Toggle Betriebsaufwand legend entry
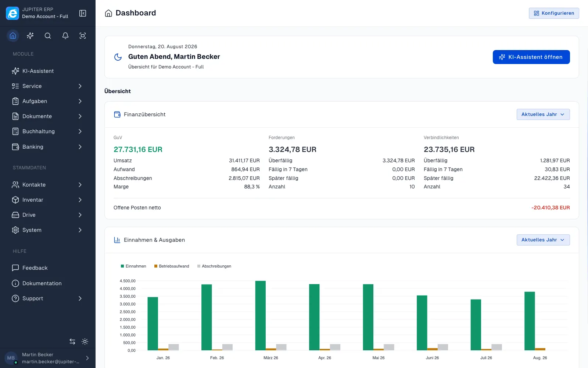The width and height of the screenshot is (588, 368). coord(172,266)
